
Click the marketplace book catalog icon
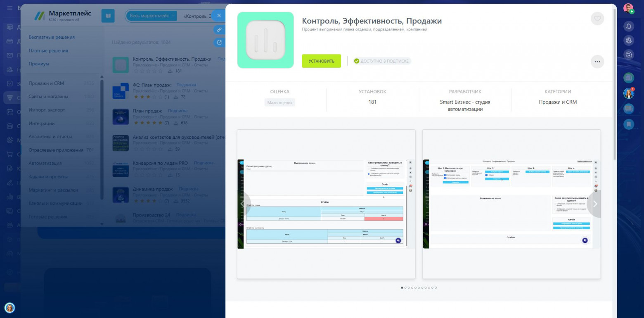(x=108, y=16)
